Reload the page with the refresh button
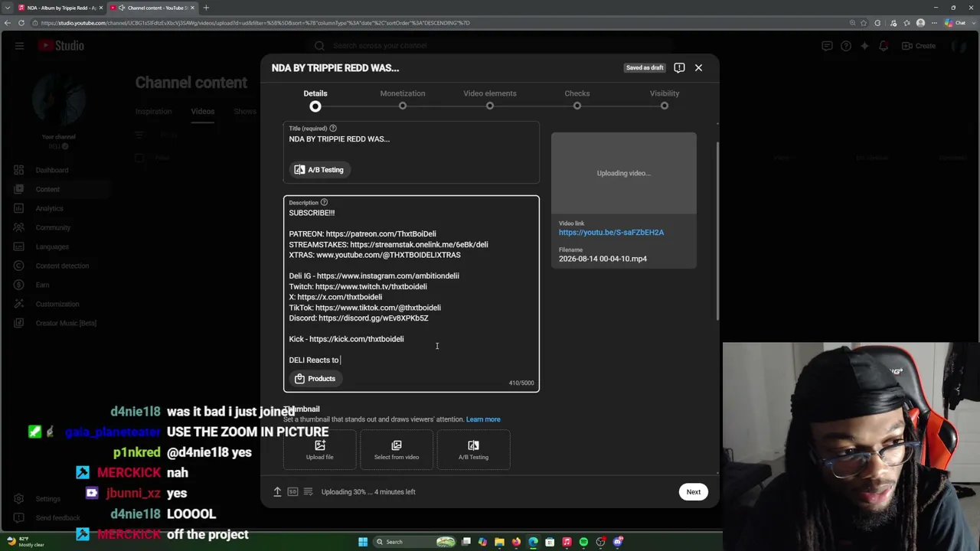The height and width of the screenshot is (551, 980). click(x=21, y=23)
